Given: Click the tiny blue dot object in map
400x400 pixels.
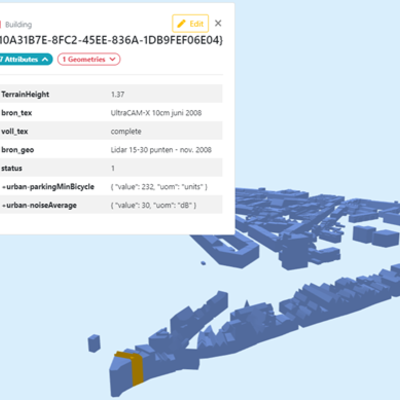Looking at the screenshot, I should (203, 263).
